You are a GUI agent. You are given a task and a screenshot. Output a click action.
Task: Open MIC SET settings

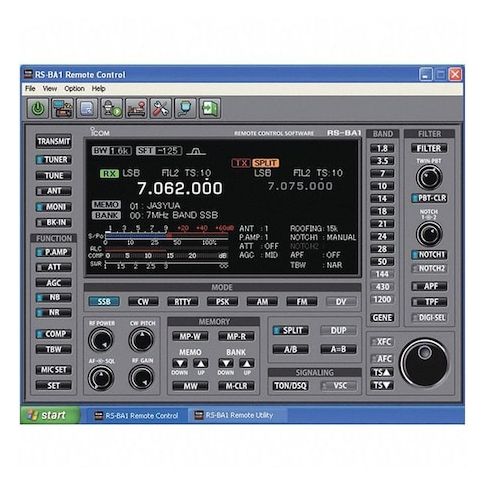tap(54, 370)
